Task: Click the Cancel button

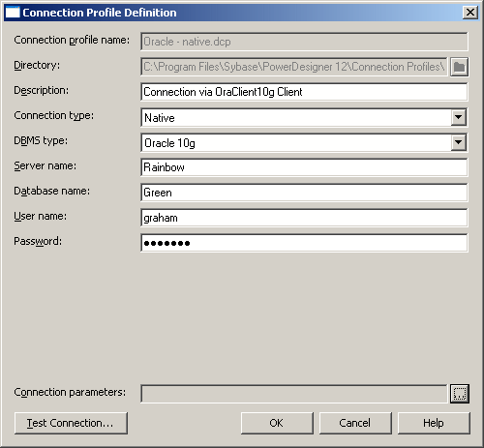Action: click(355, 423)
